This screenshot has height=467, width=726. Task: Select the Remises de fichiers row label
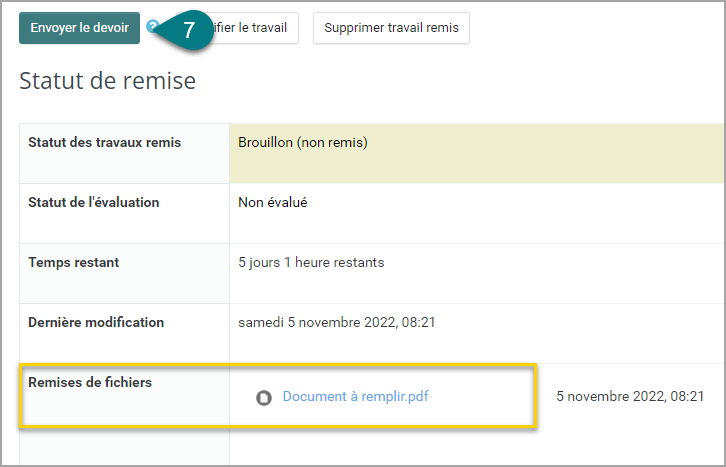[90, 382]
